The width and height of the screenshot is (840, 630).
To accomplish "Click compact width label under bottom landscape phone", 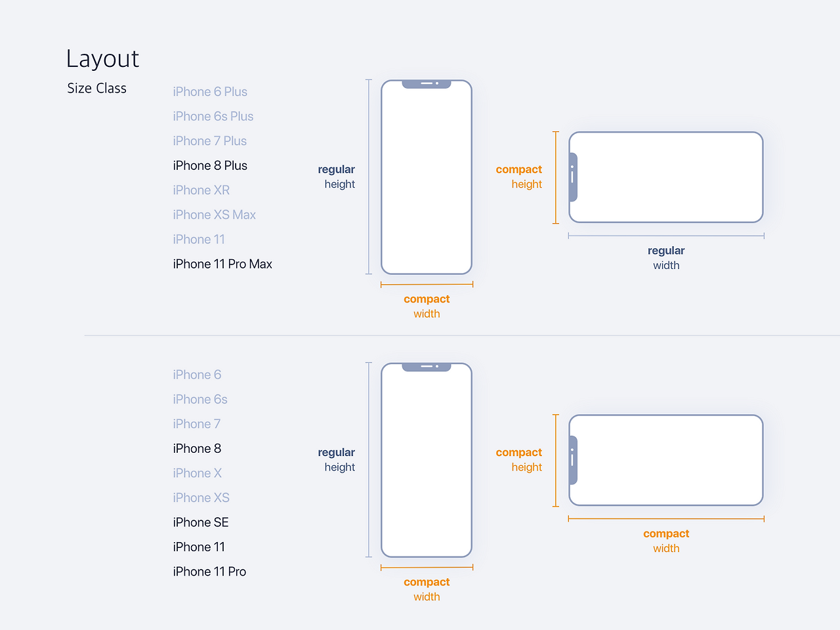I will click(x=666, y=541).
